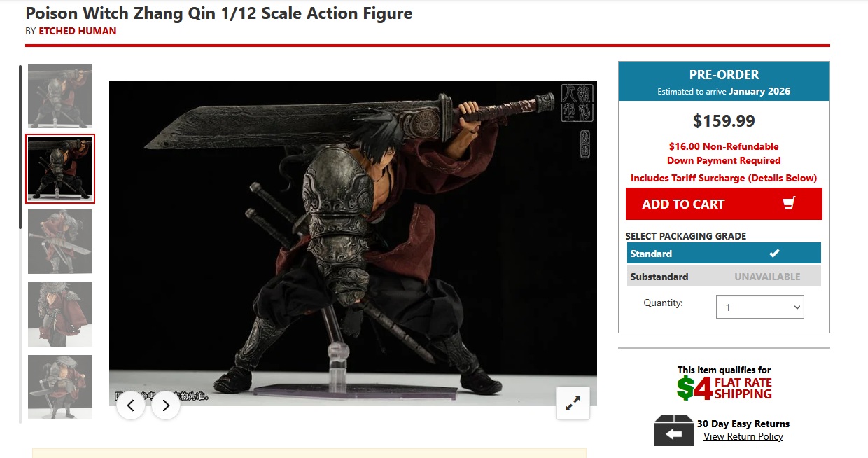Click the shopping cart icon on Add to Cart
This screenshot has height=458, width=868.
click(x=790, y=204)
